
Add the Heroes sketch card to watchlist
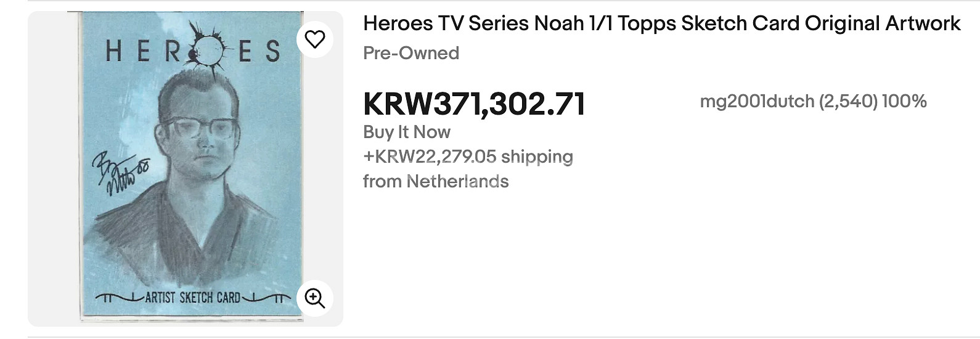pyautogui.click(x=315, y=39)
